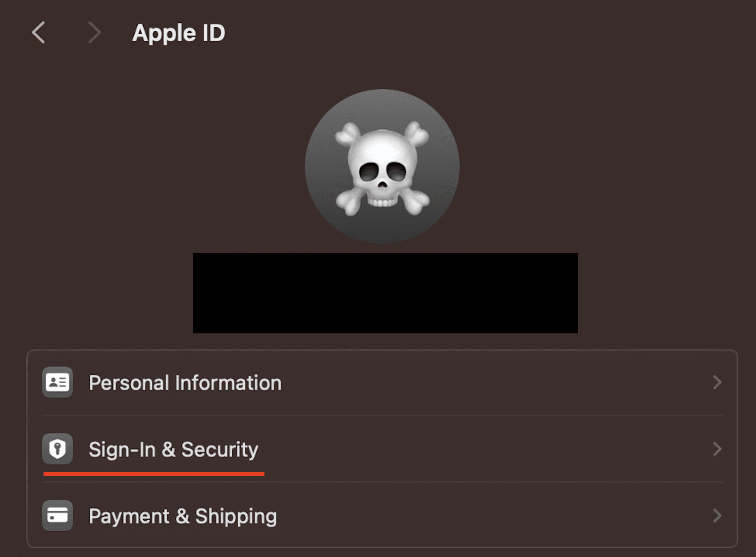The image size is (756, 557).
Task: Click the contact card icon next to Personal Information
Action: click(x=57, y=382)
